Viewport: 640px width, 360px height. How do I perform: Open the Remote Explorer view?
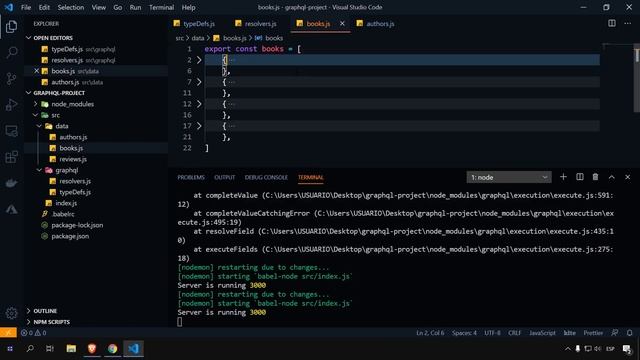coord(11,131)
